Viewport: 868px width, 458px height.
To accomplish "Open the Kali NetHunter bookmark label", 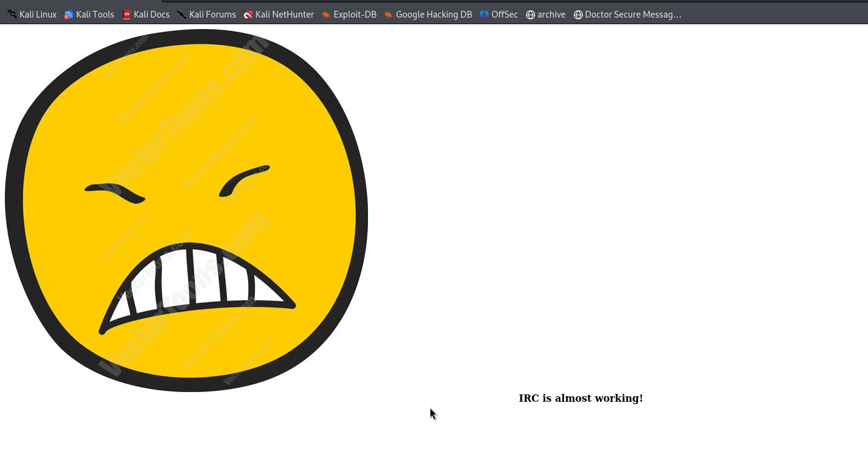I will 284,15.
